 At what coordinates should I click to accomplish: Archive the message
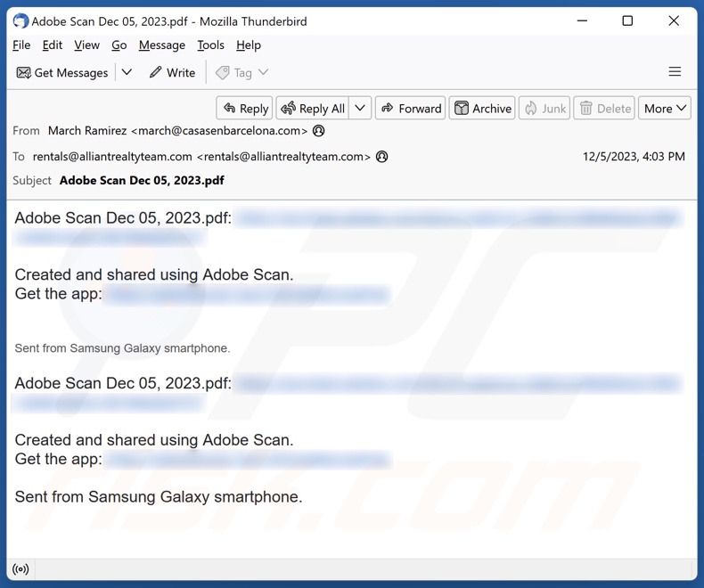tap(482, 108)
